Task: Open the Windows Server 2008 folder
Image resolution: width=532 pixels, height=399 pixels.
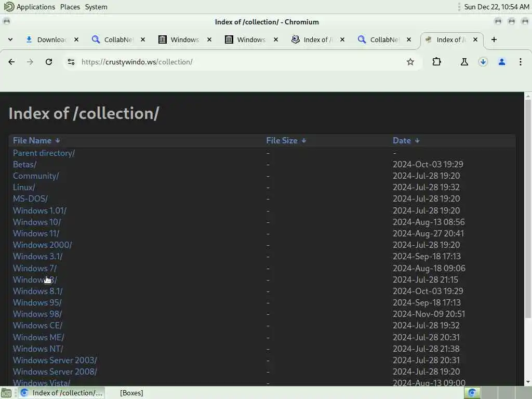Action: (x=55, y=372)
